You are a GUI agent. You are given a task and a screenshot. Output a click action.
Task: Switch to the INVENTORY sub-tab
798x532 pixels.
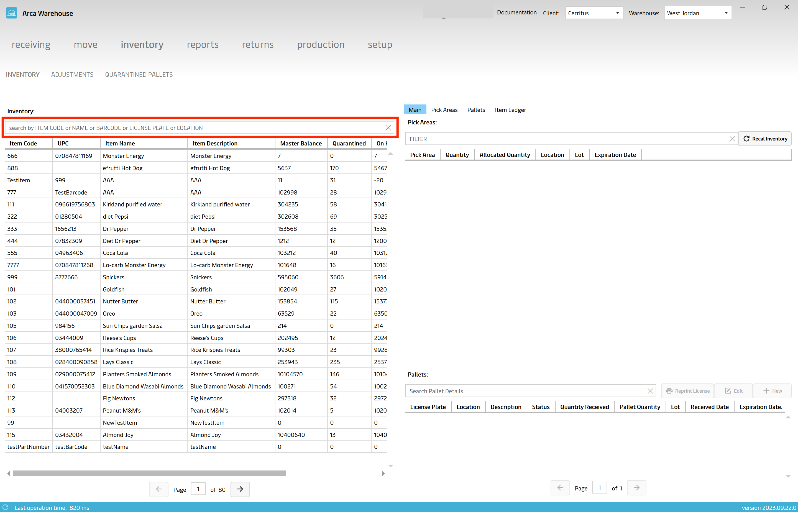pos(23,75)
